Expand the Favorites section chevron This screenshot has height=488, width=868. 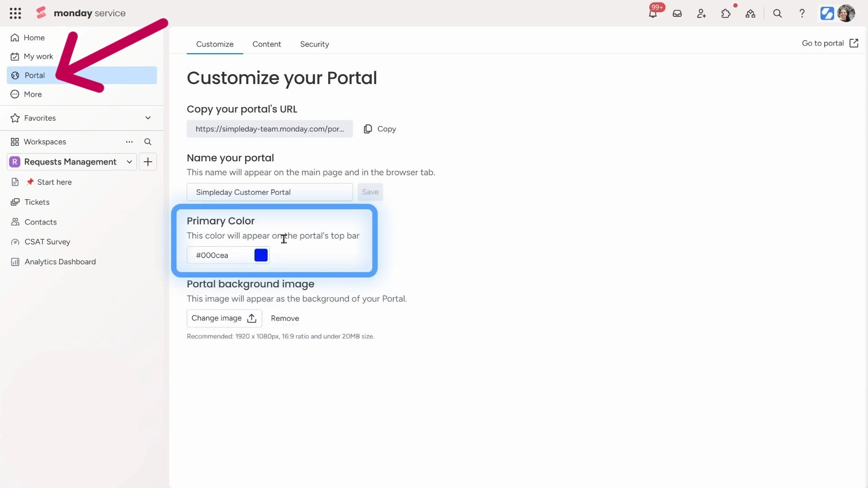pyautogui.click(x=148, y=118)
